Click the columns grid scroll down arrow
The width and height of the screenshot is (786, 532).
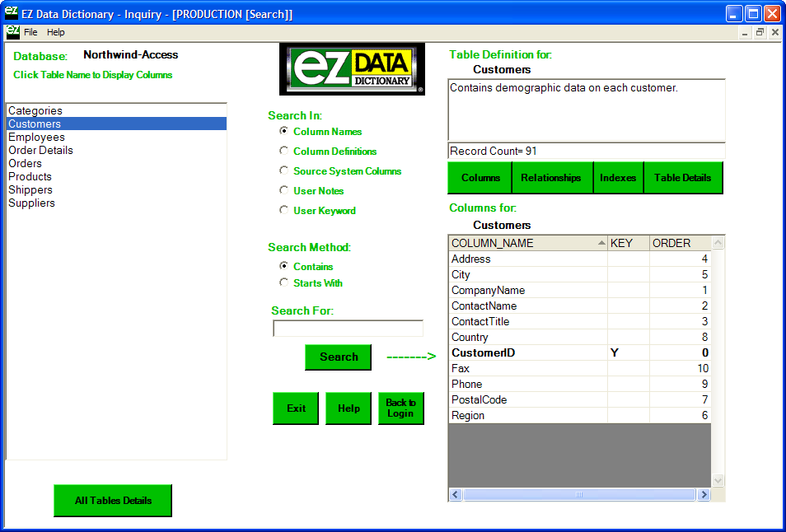[x=718, y=480]
